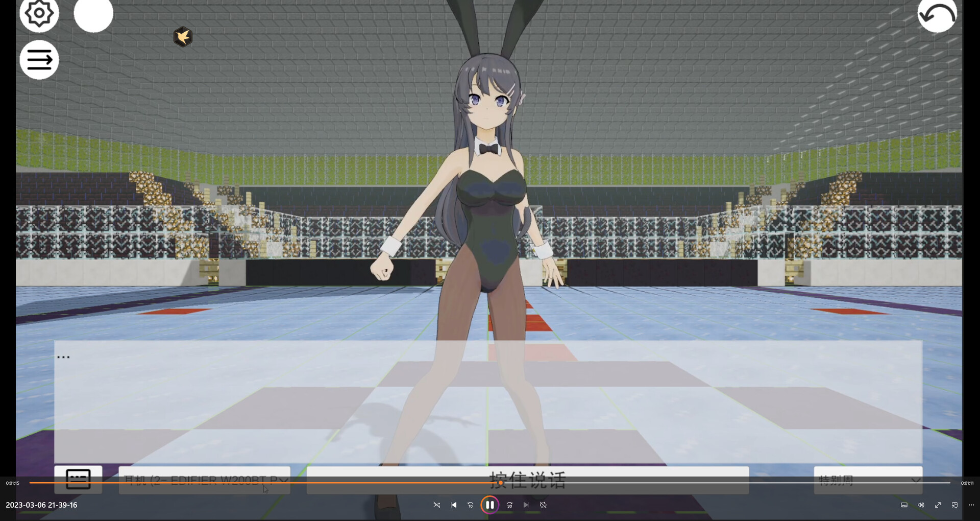Go to the previous track

(454, 505)
